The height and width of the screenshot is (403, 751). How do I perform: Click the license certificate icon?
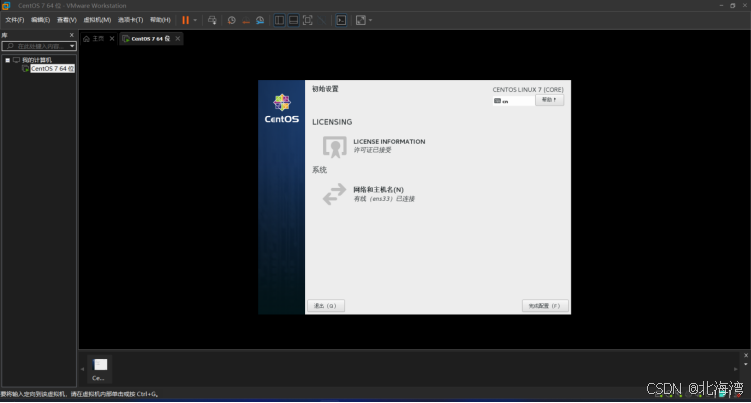pyautogui.click(x=334, y=146)
